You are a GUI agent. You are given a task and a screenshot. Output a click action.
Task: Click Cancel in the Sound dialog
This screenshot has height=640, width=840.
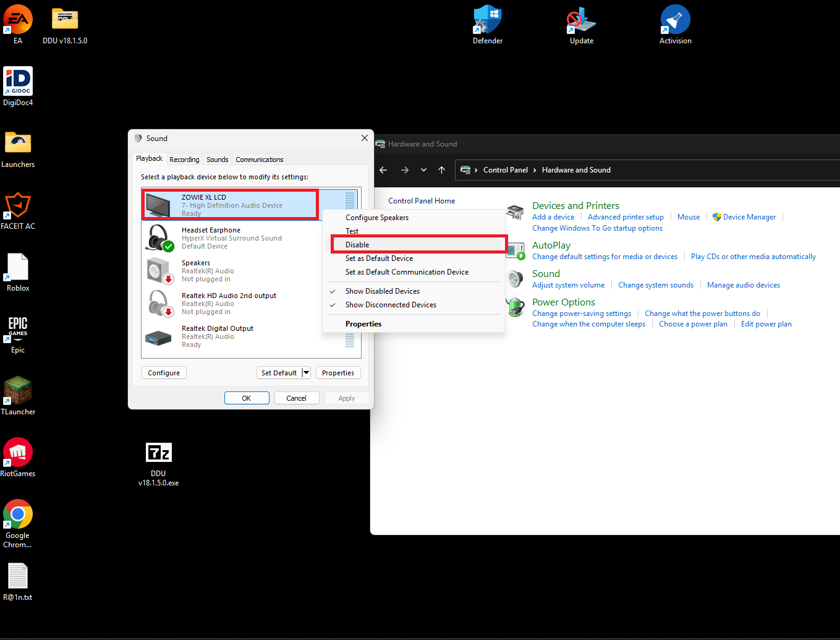pos(297,398)
